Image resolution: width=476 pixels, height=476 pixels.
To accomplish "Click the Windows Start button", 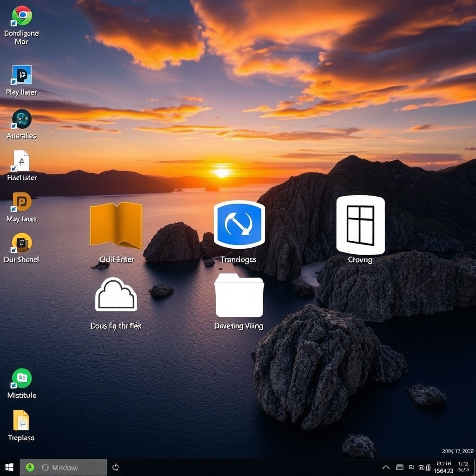I will pos(9,467).
